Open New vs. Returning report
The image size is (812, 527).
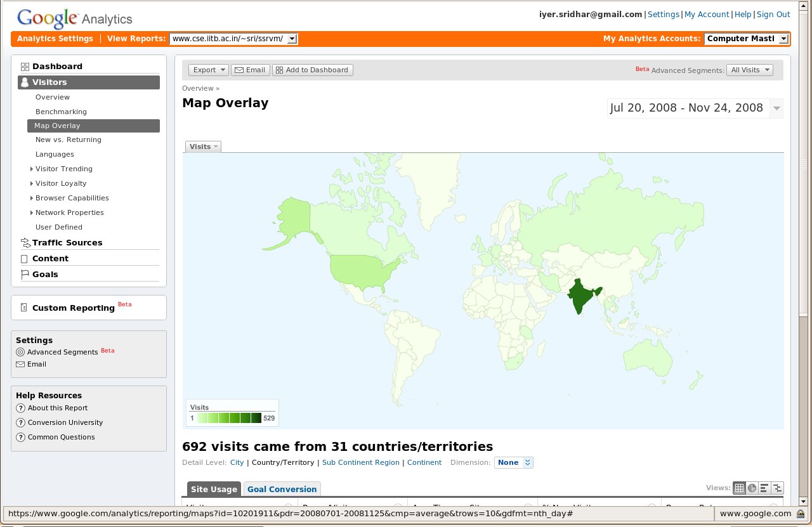pyautogui.click(x=69, y=140)
